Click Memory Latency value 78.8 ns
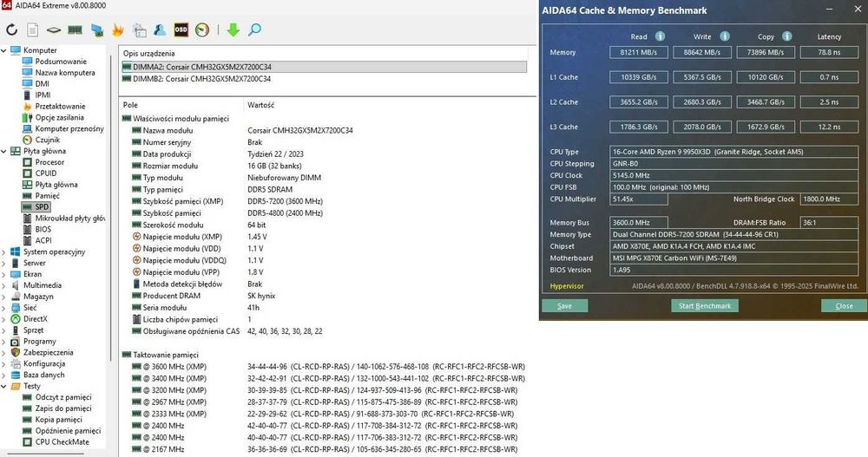 pos(829,53)
